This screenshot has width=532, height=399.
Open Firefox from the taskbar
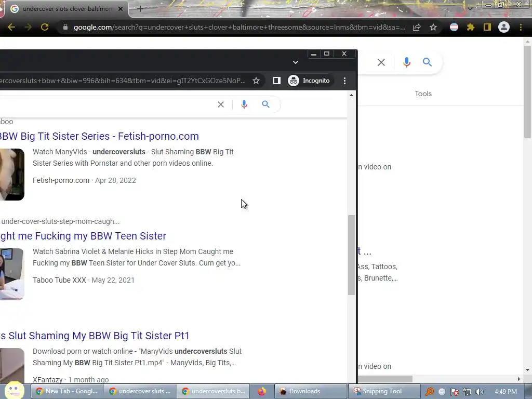[262, 391]
